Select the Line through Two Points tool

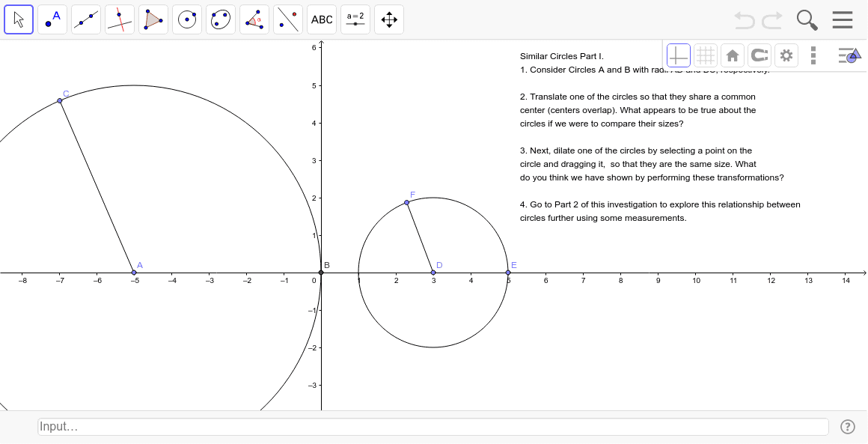tap(85, 19)
